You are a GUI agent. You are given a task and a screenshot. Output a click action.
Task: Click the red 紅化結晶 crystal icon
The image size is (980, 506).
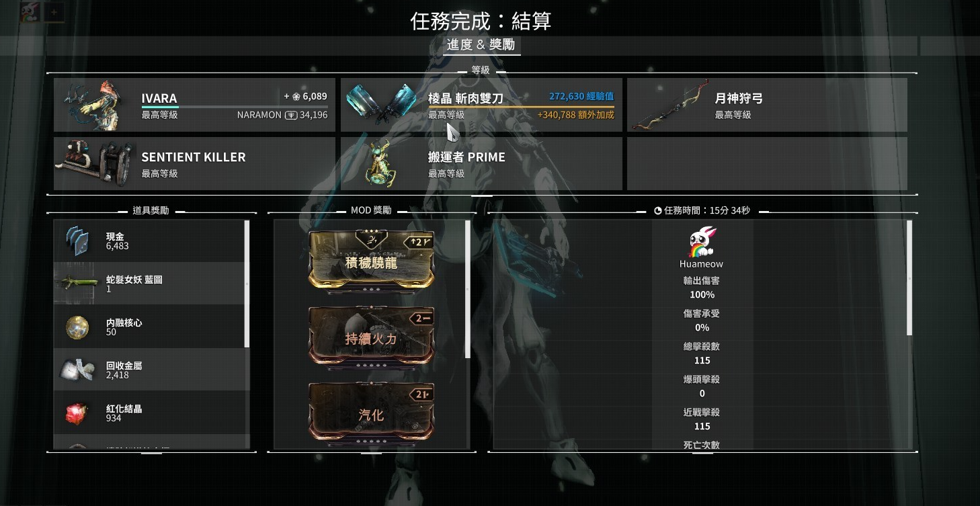tap(77, 413)
